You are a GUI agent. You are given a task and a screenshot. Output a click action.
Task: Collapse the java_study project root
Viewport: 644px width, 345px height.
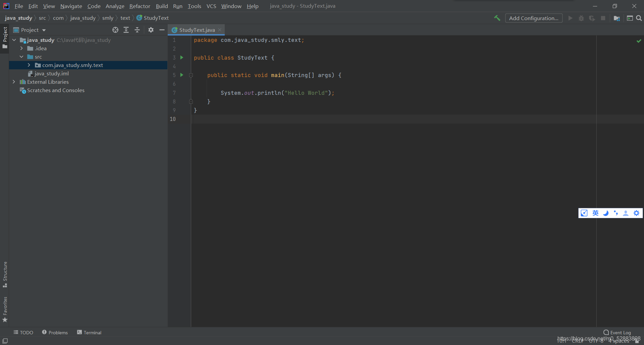coord(14,40)
